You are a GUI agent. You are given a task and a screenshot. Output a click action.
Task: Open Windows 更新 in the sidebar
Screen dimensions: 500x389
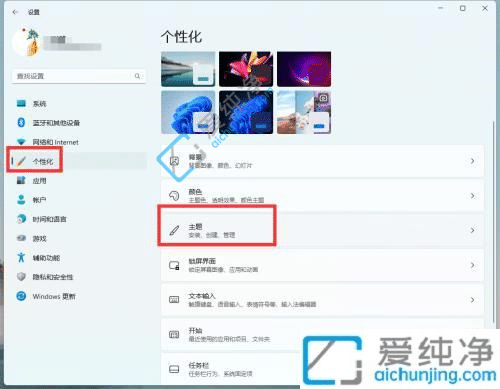54,296
